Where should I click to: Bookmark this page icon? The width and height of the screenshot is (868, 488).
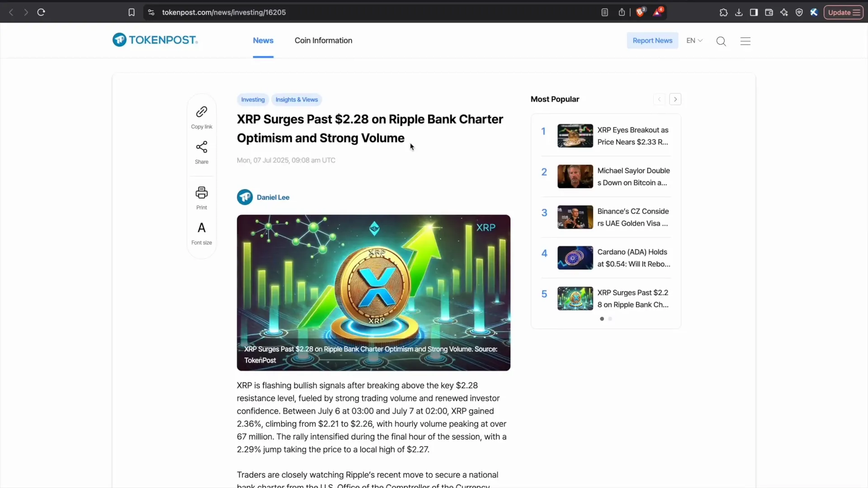132,12
